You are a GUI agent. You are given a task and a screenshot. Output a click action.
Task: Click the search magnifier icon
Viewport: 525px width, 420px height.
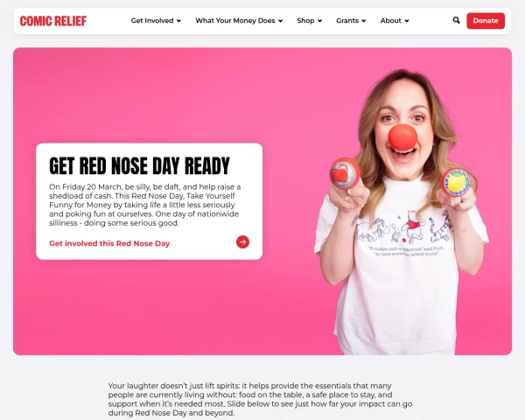(456, 20)
